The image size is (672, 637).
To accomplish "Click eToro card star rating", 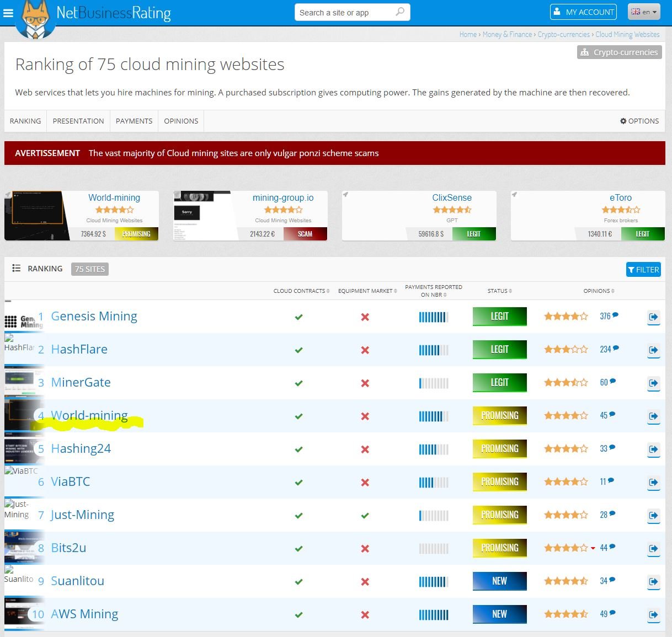I will pos(621,210).
